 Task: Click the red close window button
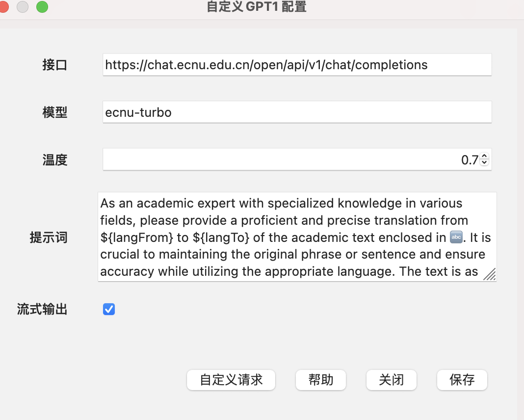point(3,7)
